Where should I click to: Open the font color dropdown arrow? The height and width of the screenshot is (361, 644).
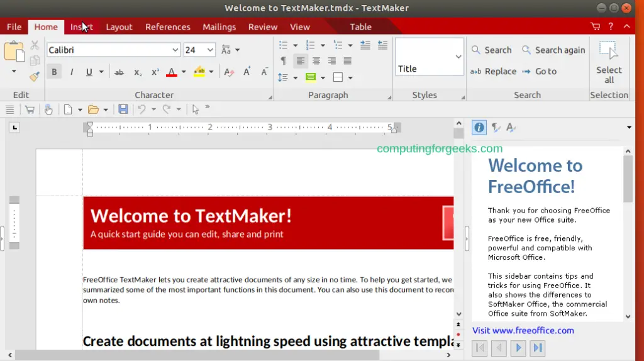184,72
